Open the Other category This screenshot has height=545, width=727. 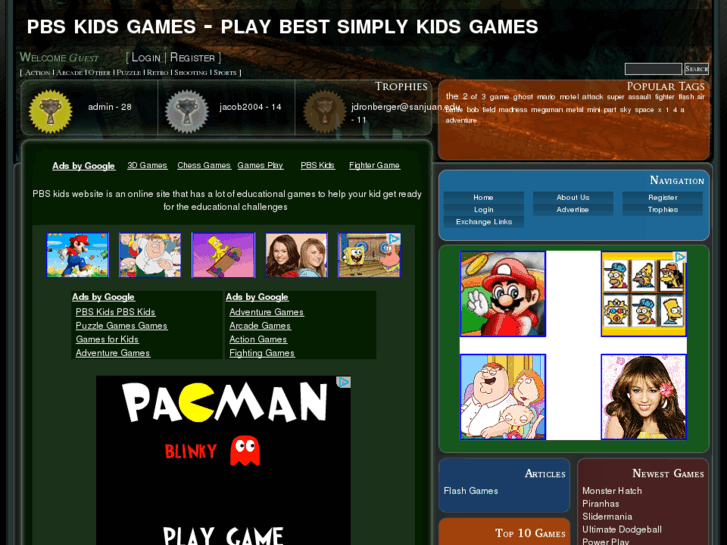pos(99,73)
